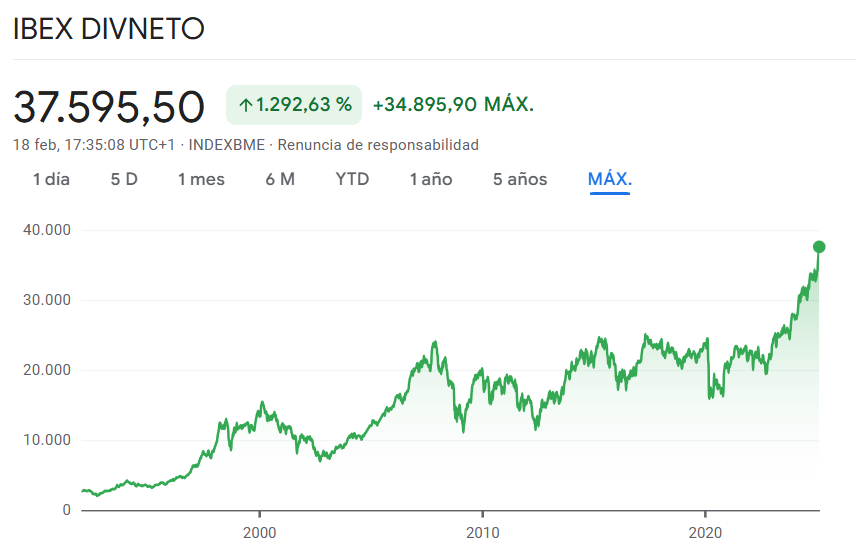856x555 pixels.
Task: Choose the 6 M chart range
Action: pyautogui.click(x=280, y=179)
